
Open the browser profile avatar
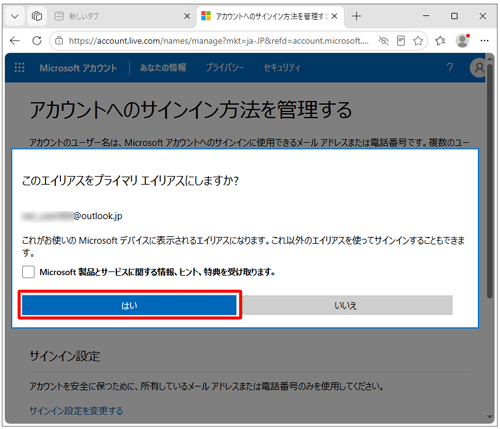(x=463, y=41)
